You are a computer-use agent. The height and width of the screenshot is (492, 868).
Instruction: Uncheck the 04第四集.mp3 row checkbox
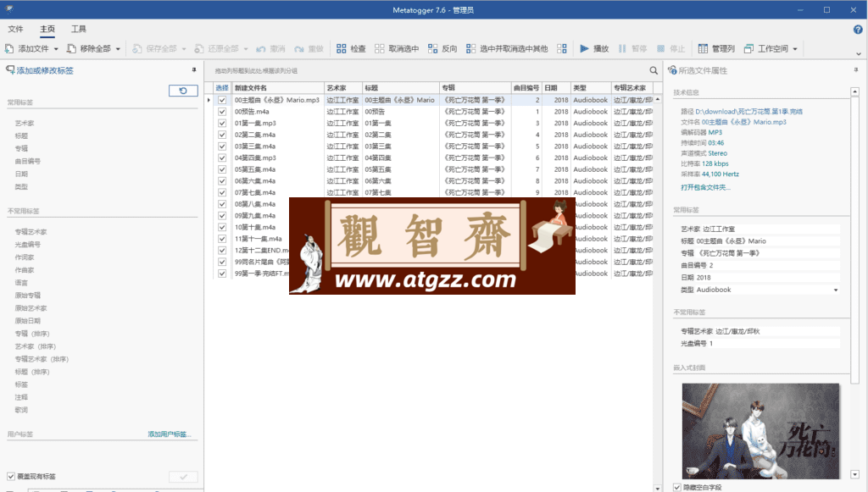tap(222, 158)
